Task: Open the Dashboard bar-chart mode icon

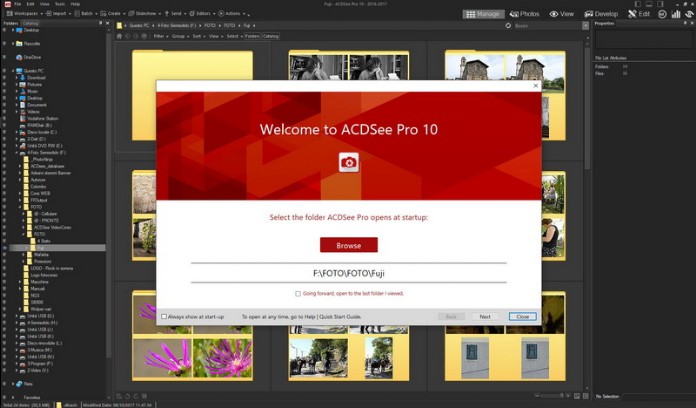Action: point(676,14)
